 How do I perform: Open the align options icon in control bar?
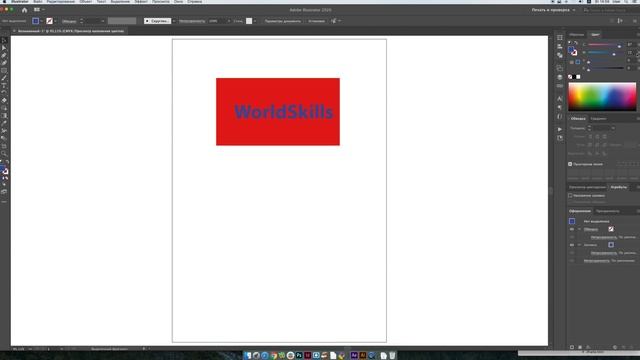tap(620, 21)
